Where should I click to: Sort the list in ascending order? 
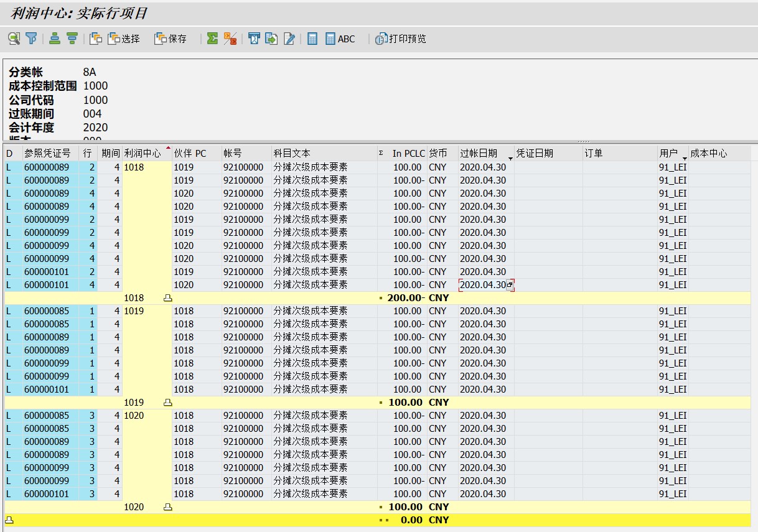coord(55,39)
